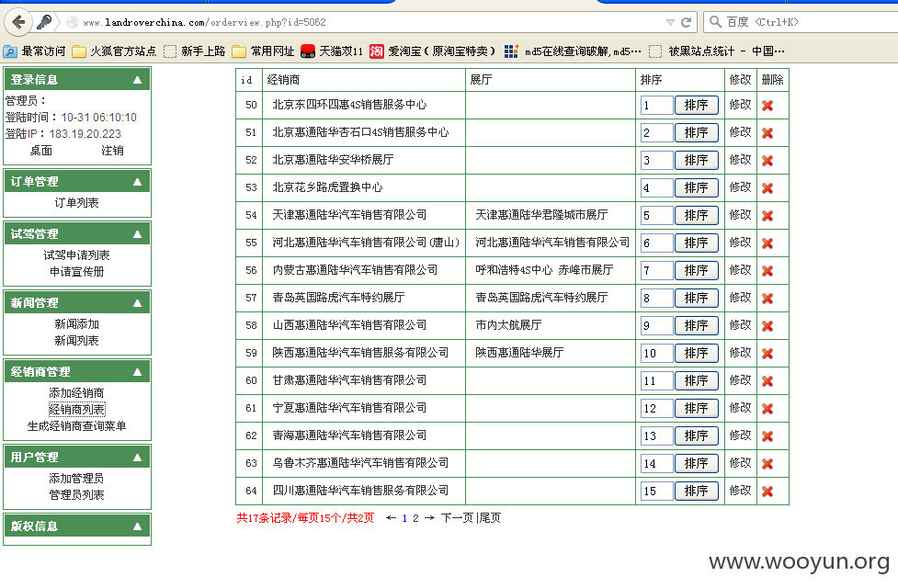Delete dealer row id 52
The image size is (898, 588).
pos(767,160)
